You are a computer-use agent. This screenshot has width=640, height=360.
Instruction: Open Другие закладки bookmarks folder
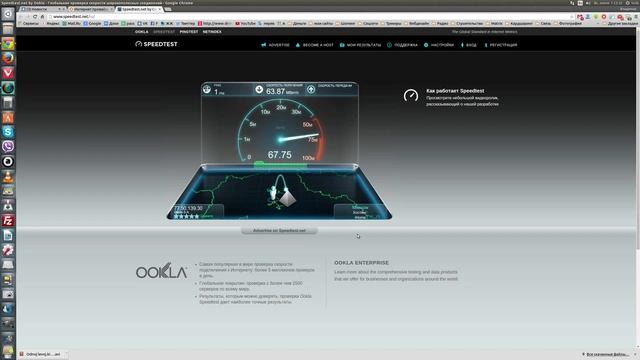point(620,24)
